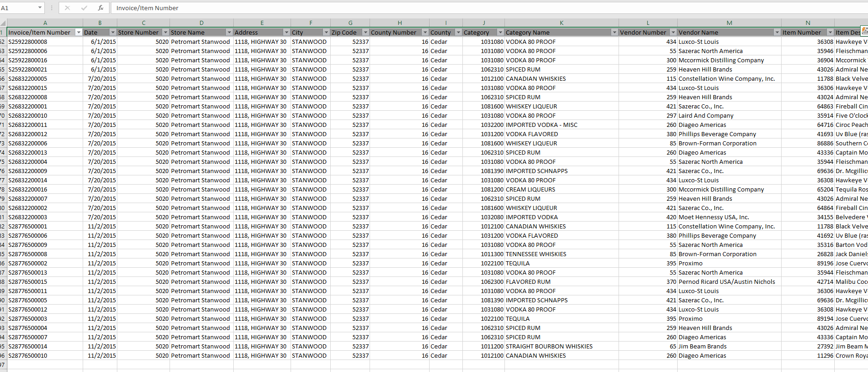Screen dimensions: 868x372
Task: Click the Moet Hennessy USA, Inc. cell
Action: click(729, 217)
